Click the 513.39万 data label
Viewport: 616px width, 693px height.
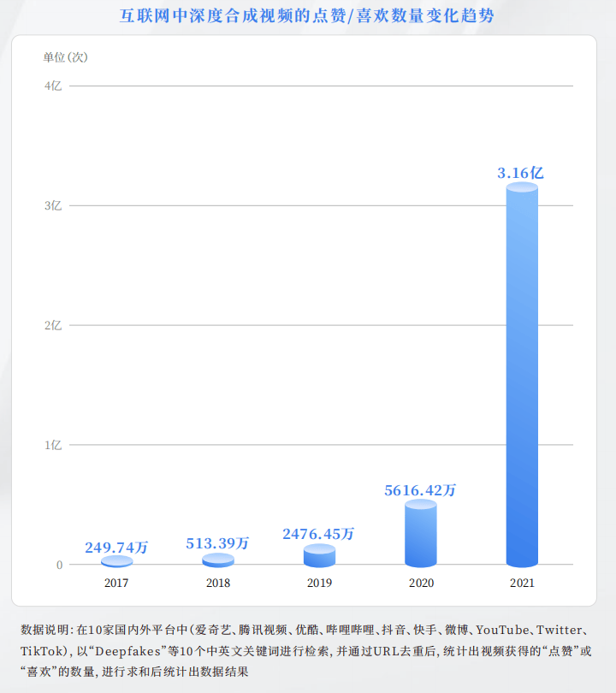217,543
